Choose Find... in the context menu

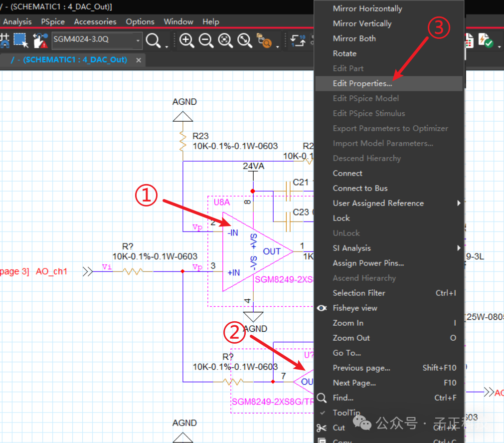(389, 398)
